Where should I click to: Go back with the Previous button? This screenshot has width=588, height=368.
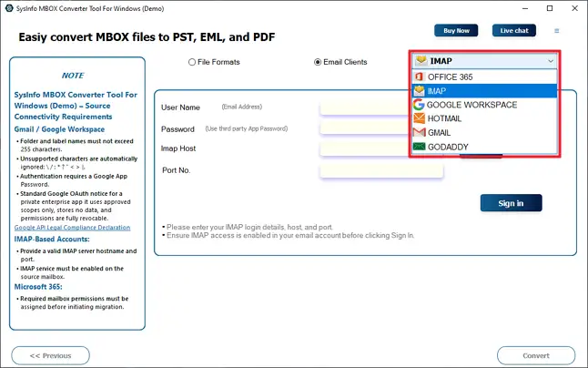coord(51,355)
